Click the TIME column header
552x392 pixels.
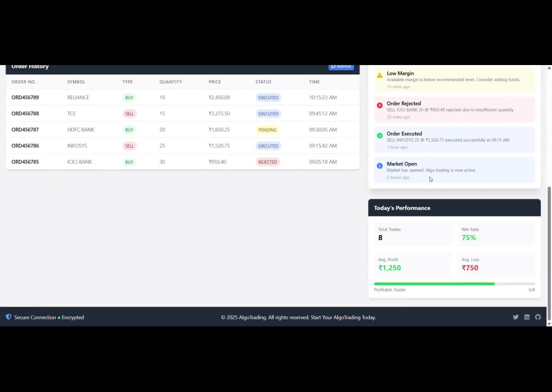point(315,82)
